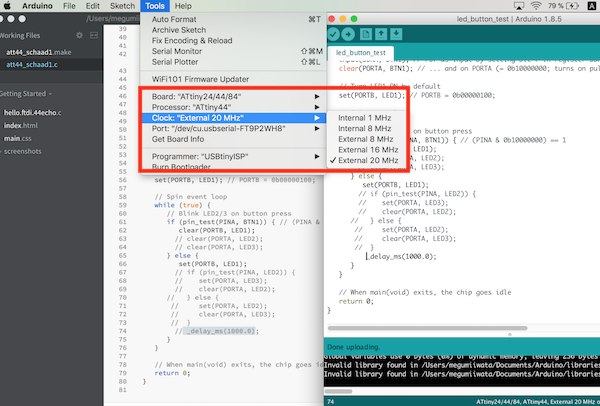Expand the Programmer USBtinyISP submenu
600x406 pixels.
point(233,157)
